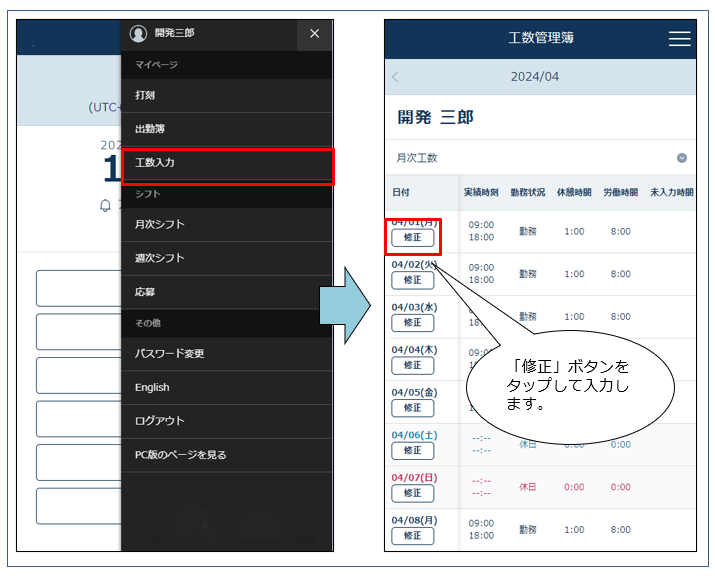This screenshot has width=715, height=576.
Task: Click the 日付 column header
Action: pos(401,192)
